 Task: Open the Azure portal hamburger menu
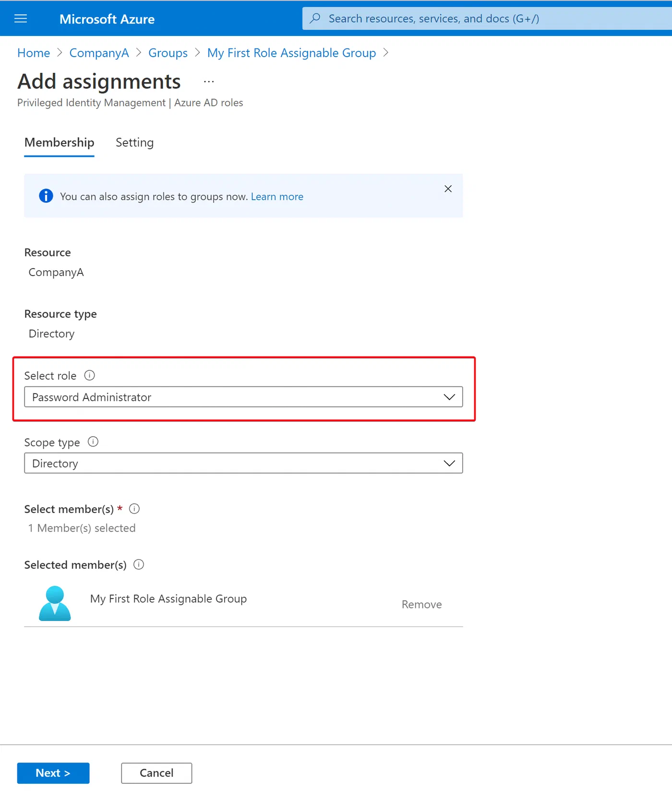21,19
